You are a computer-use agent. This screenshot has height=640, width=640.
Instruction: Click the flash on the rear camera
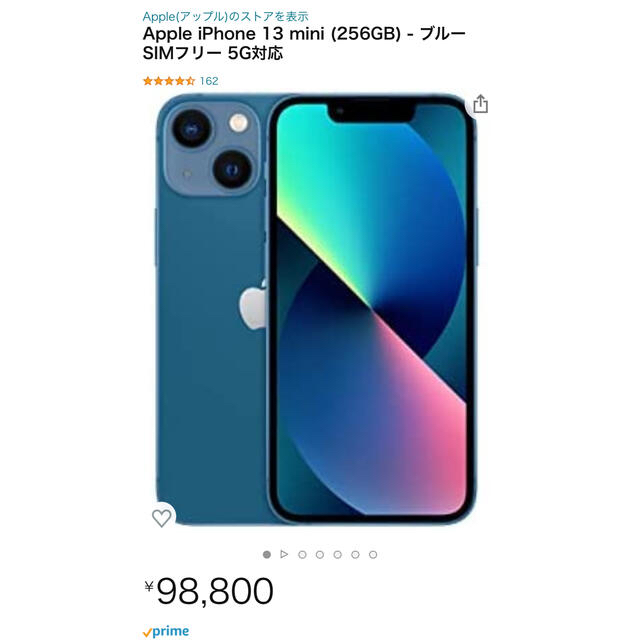point(238,122)
